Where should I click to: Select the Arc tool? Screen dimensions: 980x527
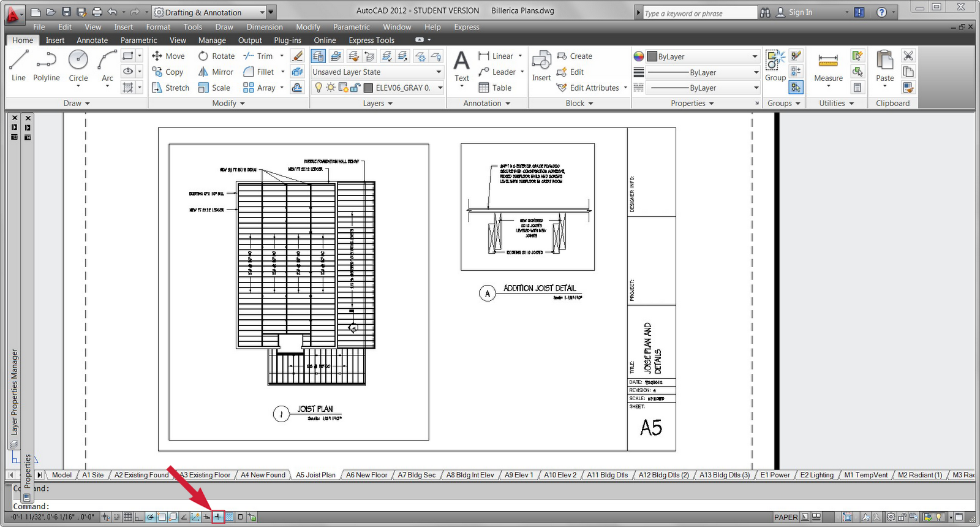point(107,66)
